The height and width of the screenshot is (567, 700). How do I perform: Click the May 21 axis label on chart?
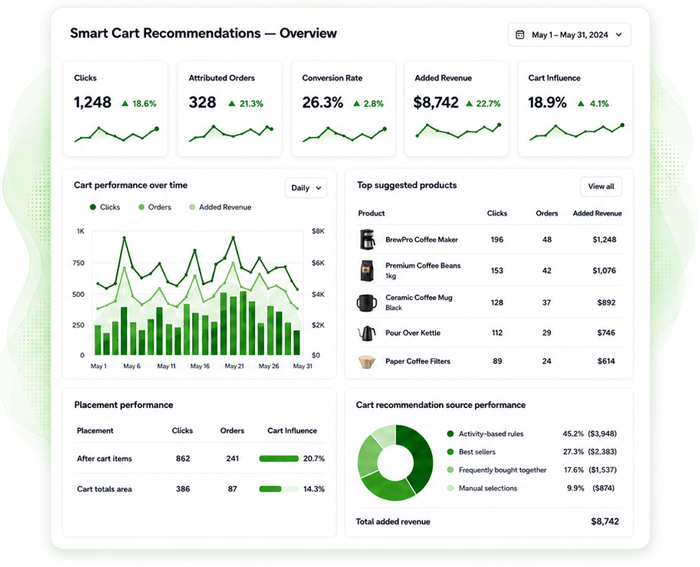[234, 366]
